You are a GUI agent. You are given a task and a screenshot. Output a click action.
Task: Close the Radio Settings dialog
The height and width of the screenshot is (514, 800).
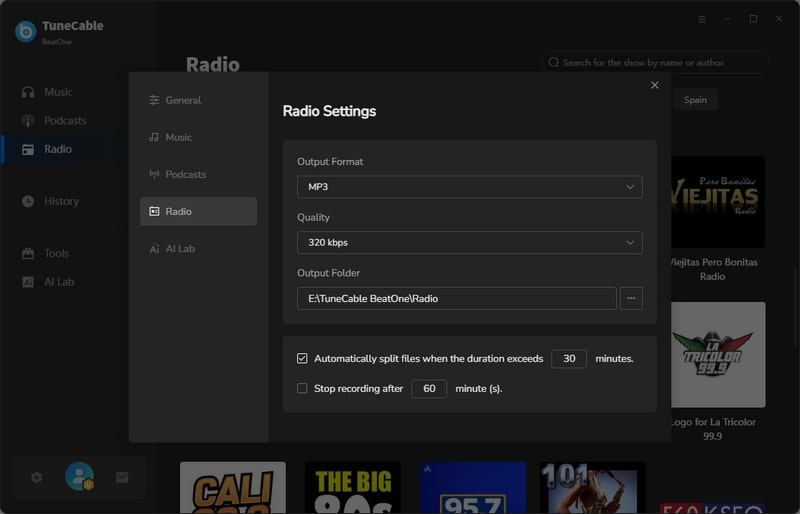pyautogui.click(x=655, y=85)
